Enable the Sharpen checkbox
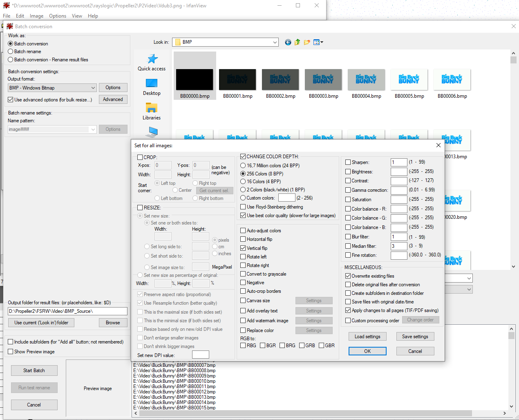 348,162
